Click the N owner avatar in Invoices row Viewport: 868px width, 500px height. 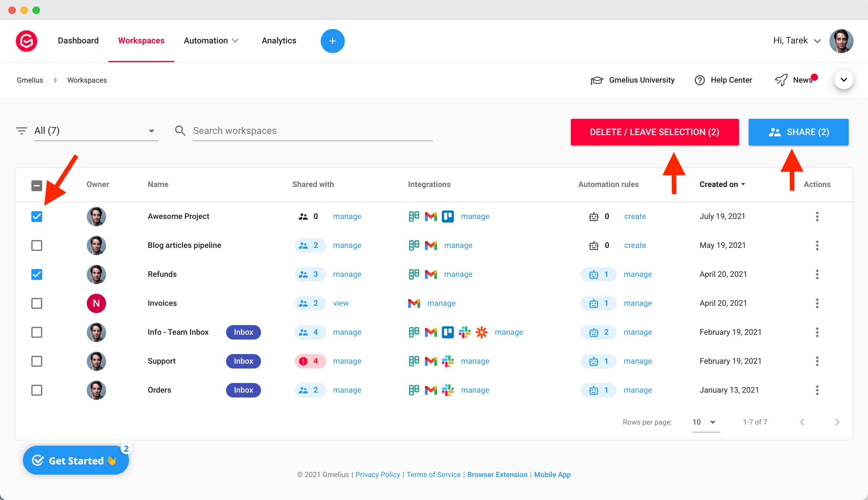[96, 303]
